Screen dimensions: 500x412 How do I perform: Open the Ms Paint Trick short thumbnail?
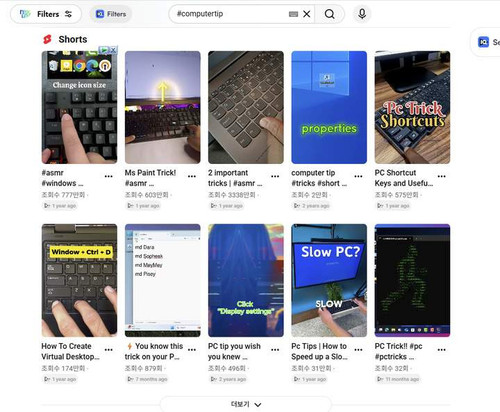pyautogui.click(x=163, y=107)
